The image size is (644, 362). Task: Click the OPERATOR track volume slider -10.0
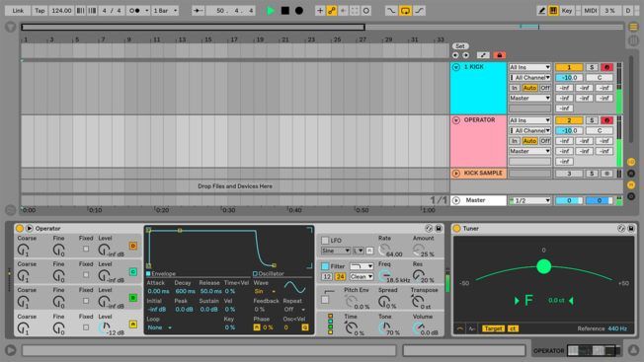569,130
